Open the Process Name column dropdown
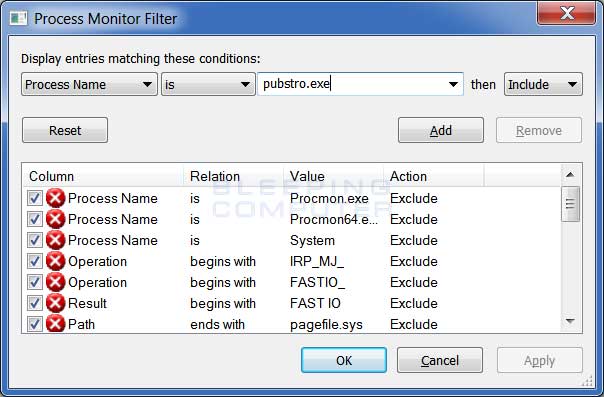Viewport: 604px width, 397px height. pos(89,84)
